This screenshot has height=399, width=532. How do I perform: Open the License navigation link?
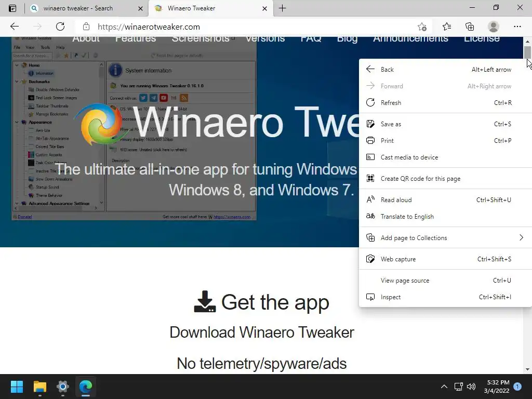pyautogui.click(x=482, y=38)
